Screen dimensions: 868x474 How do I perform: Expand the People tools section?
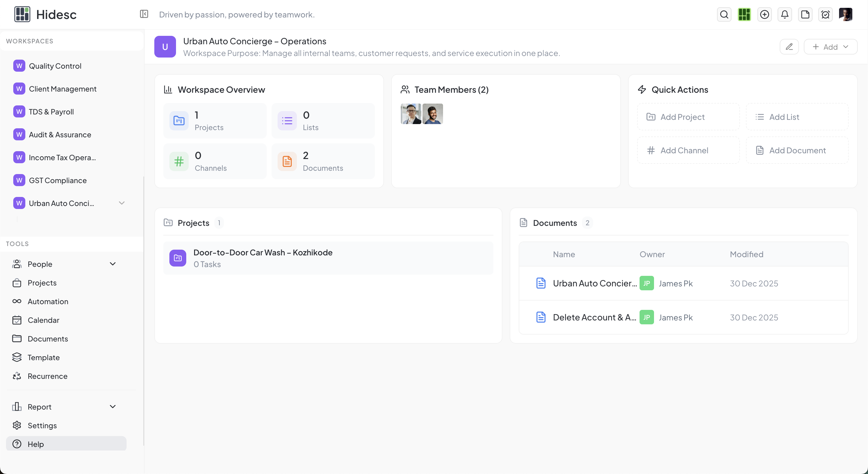(112, 264)
